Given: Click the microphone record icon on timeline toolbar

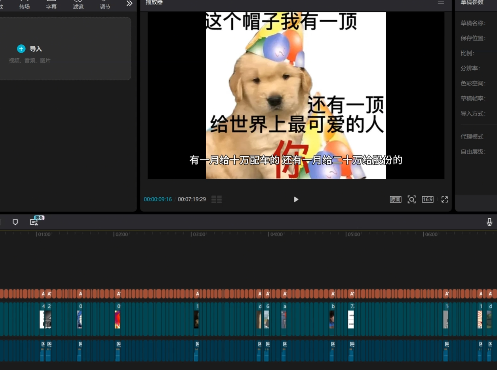Looking at the screenshot, I should tap(489, 222).
